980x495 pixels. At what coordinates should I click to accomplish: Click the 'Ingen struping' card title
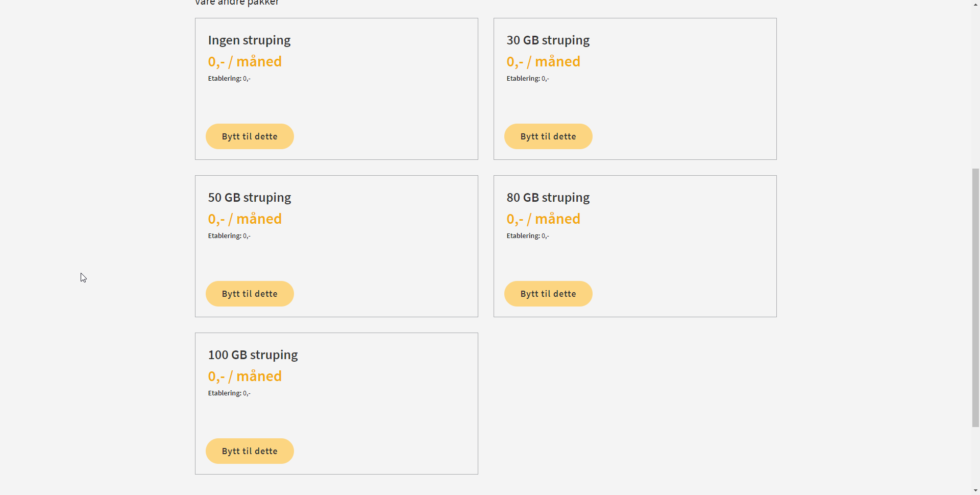pos(249,40)
